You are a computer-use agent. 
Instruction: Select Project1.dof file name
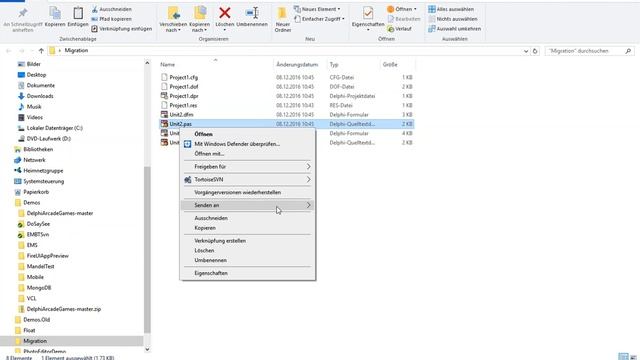[x=184, y=87]
